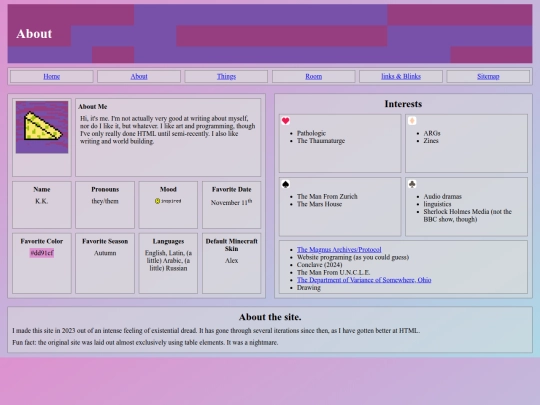Click the name value K.K.
Image resolution: width=540 pixels, height=405 pixels.
tap(42, 201)
